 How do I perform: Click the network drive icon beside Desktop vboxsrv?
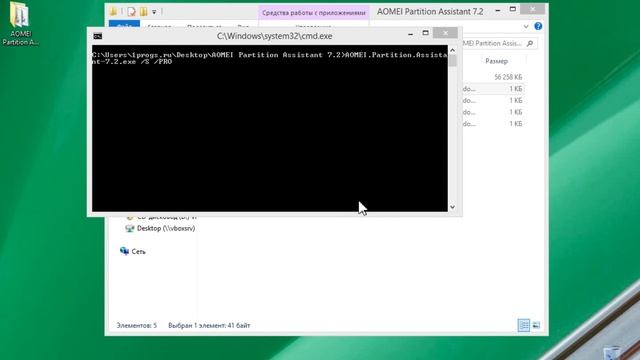[x=130, y=229]
